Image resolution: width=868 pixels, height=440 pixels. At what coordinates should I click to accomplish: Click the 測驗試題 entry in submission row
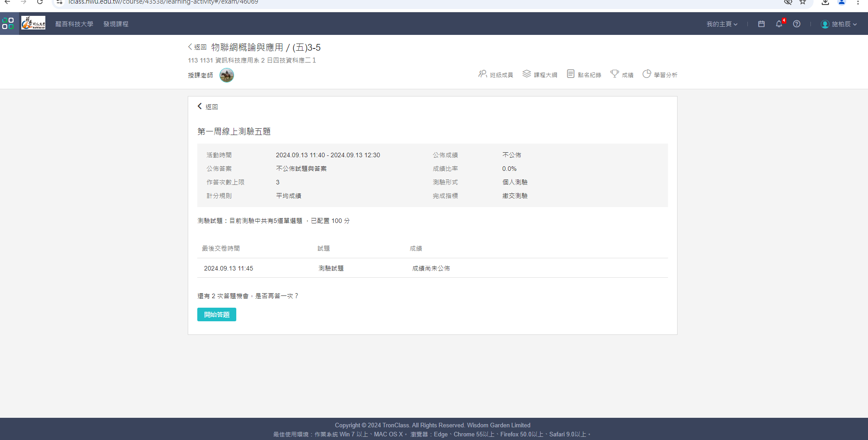(331, 268)
